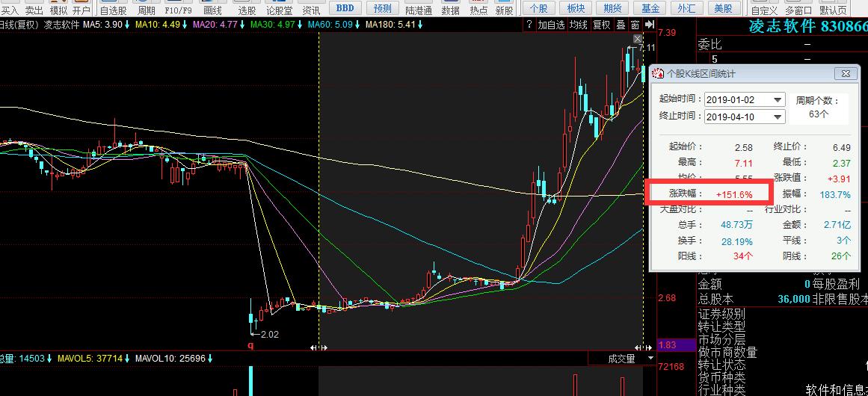Click 加自选 to add to watchlist
Screen dimensions: 868x396
point(551,25)
